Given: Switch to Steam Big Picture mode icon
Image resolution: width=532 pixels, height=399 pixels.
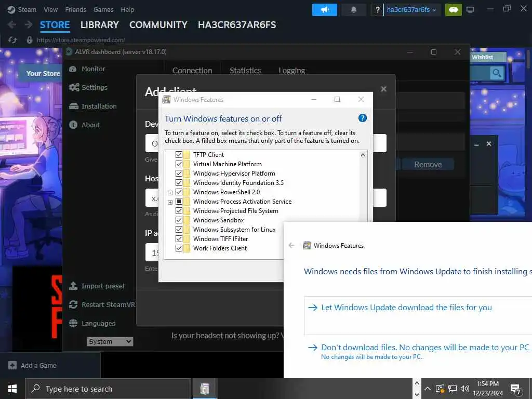Looking at the screenshot, I should [470, 10].
